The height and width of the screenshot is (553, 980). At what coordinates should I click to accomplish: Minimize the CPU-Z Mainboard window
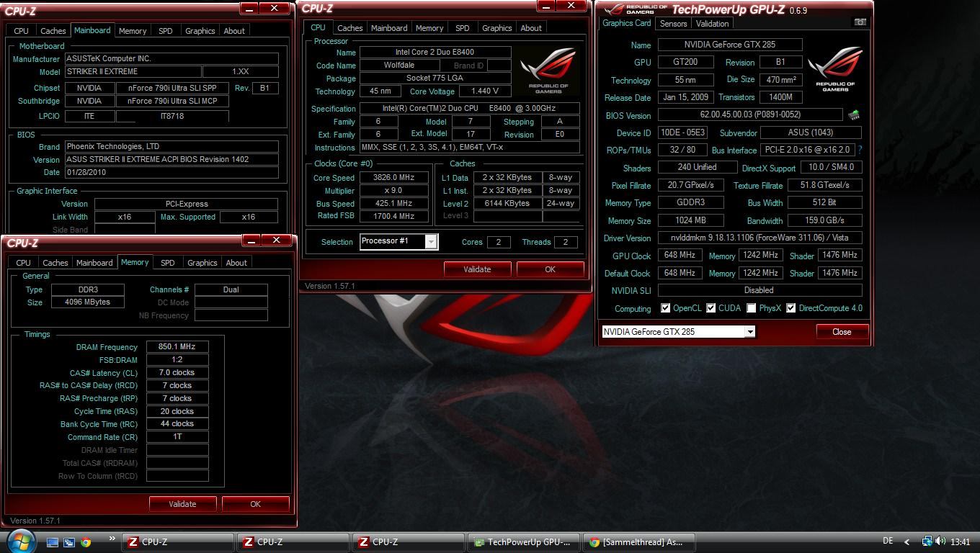[249, 8]
